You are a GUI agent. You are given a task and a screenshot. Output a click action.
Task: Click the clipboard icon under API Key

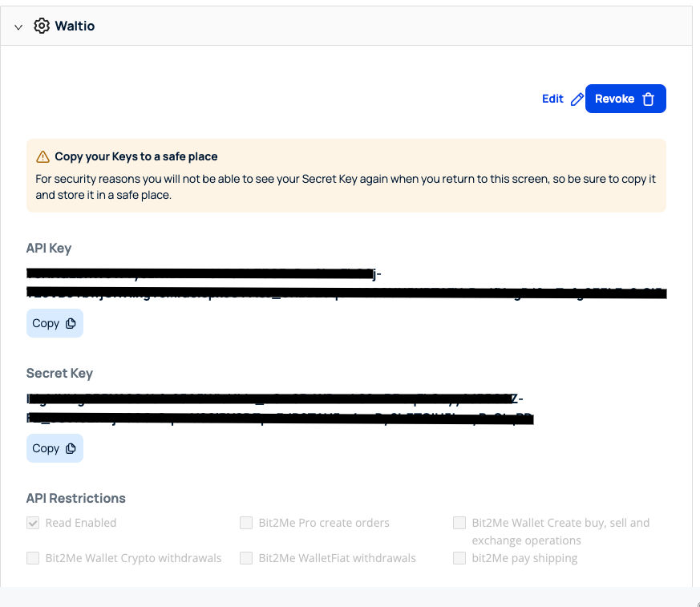coord(71,323)
